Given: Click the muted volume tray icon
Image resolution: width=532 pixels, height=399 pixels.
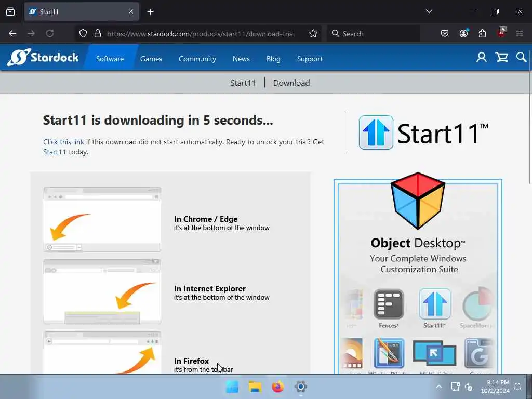Looking at the screenshot, I should [469, 387].
